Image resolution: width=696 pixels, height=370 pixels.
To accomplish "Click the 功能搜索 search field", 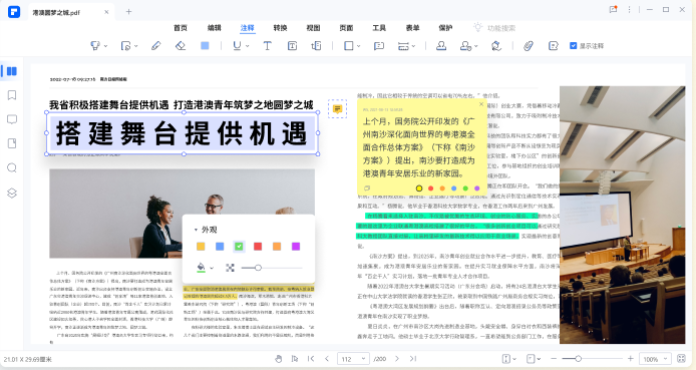I will tap(494, 28).
